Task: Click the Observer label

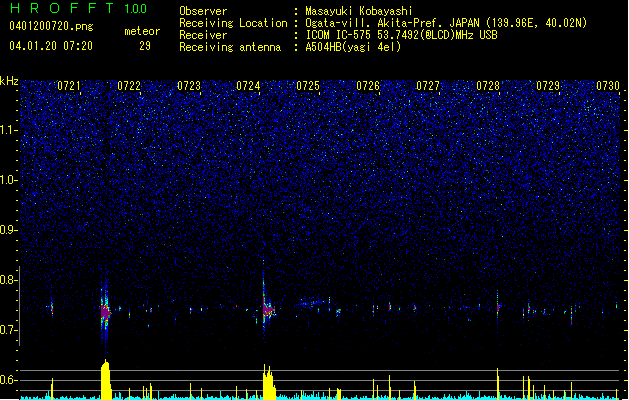Action: pos(203,11)
